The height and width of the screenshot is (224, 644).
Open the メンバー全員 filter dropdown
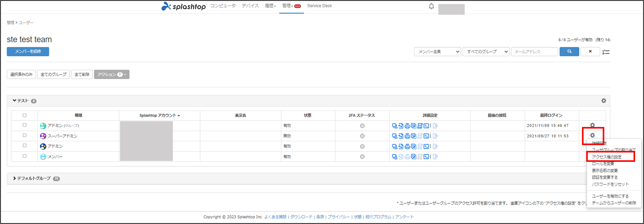[437, 52]
